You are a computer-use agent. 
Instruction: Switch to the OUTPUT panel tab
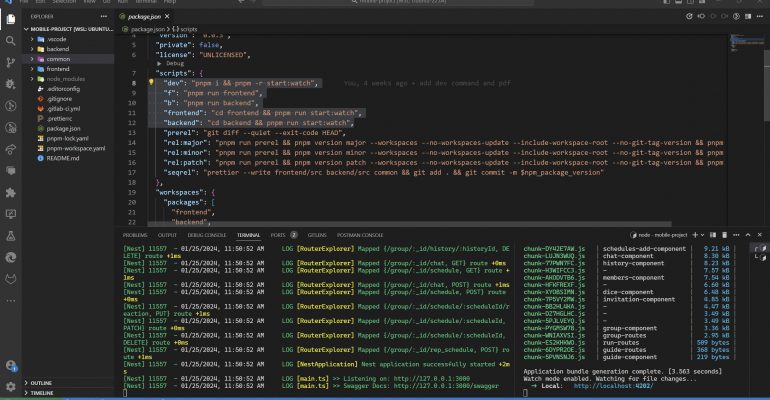[x=167, y=235]
